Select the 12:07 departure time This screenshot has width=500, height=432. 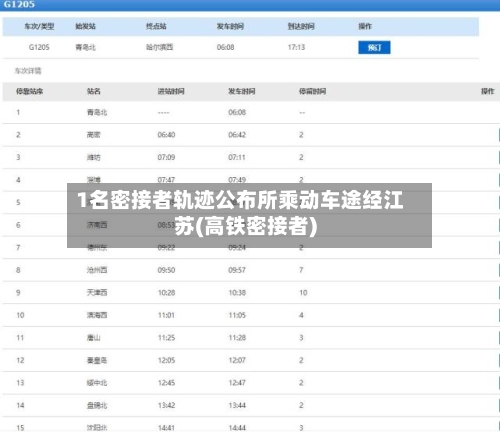[237, 360]
